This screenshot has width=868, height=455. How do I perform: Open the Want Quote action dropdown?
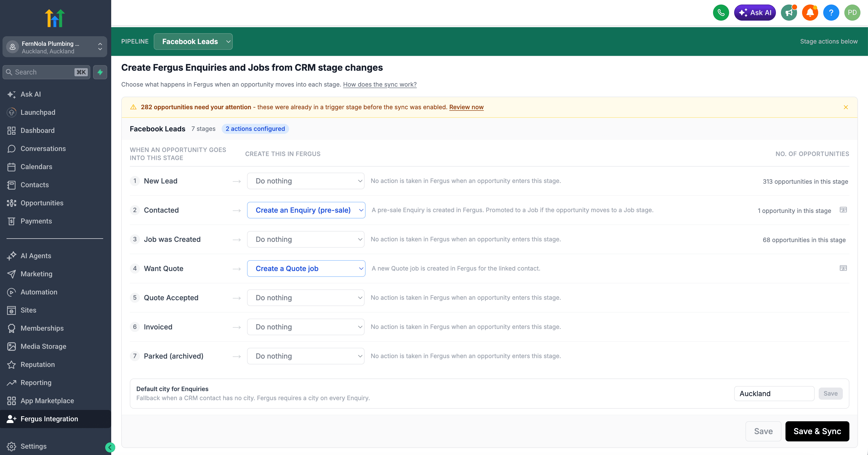(x=306, y=269)
